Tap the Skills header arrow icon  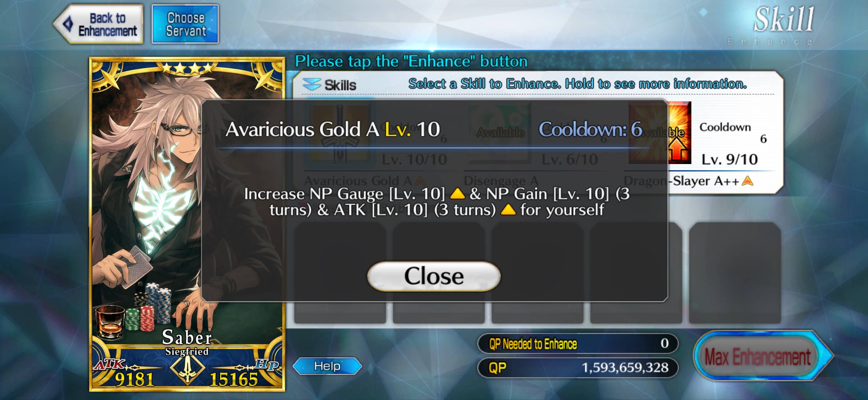point(311,84)
